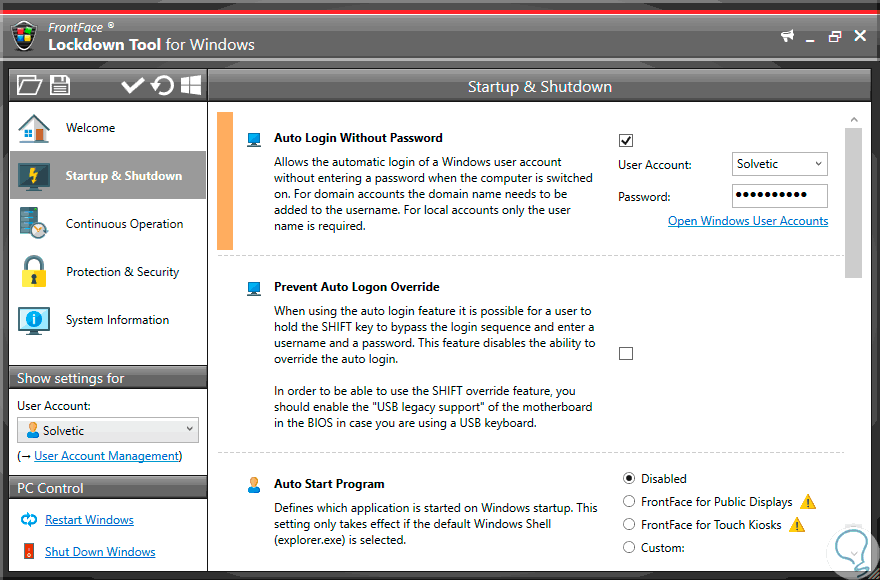
Task: Click the server clock icon for Continuous Operation
Action: pos(33,223)
